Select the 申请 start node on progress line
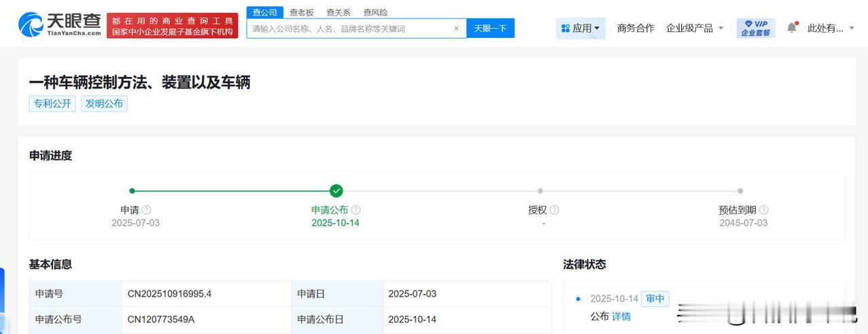Viewport: 868px width, 334px height. coord(132,191)
